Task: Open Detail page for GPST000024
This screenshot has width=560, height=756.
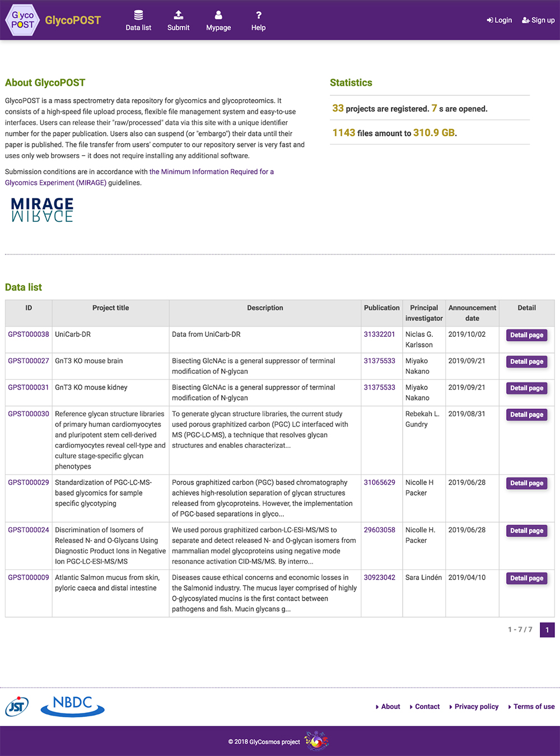Action: pyautogui.click(x=526, y=531)
